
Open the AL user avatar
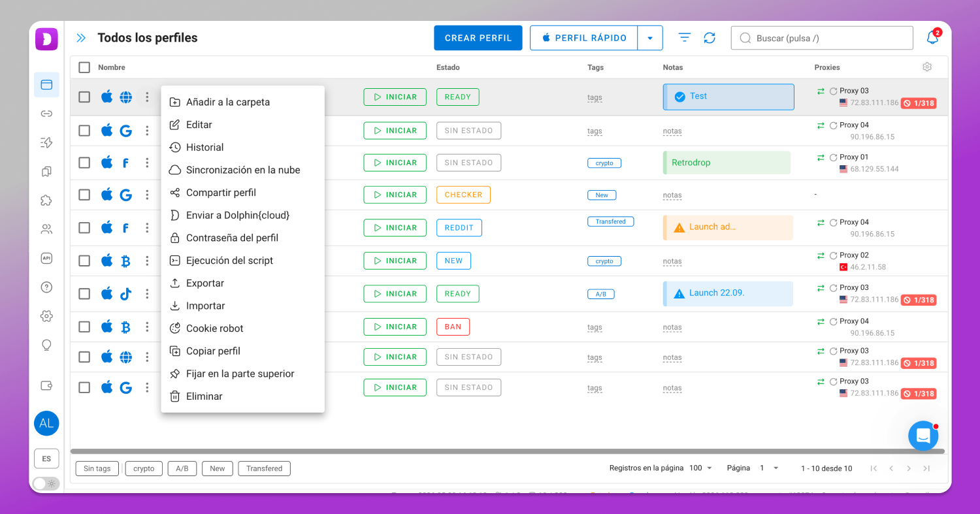click(x=46, y=423)
